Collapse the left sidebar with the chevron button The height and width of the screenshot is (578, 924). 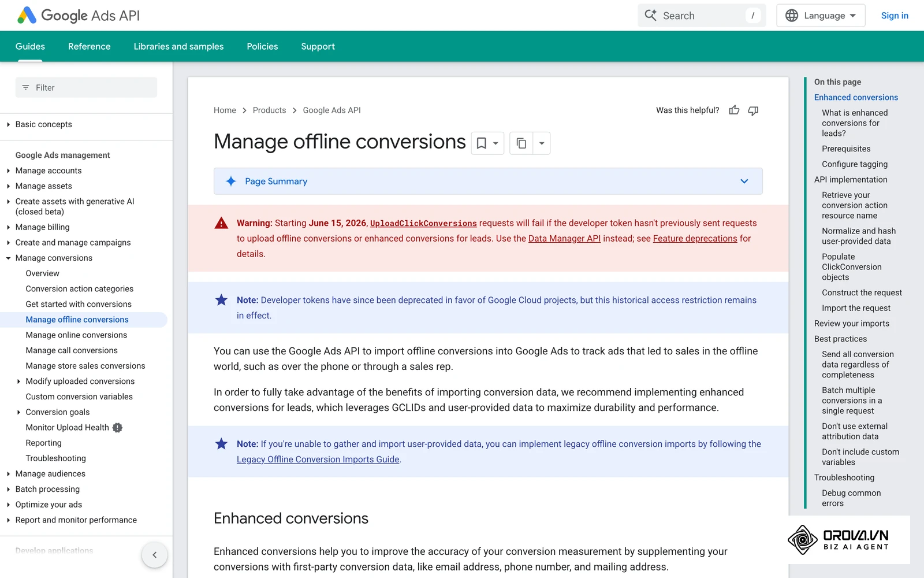click(x=155, y=555)
